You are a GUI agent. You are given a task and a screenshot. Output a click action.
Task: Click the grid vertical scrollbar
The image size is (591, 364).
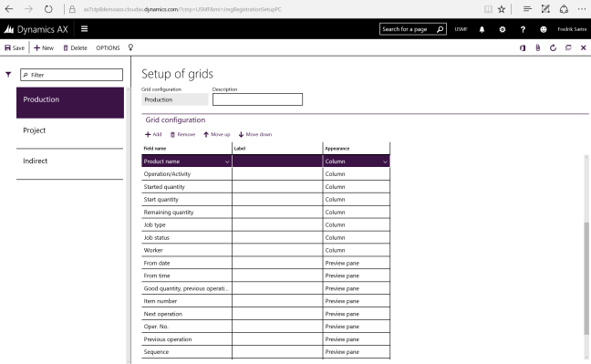tap(586, 278)
